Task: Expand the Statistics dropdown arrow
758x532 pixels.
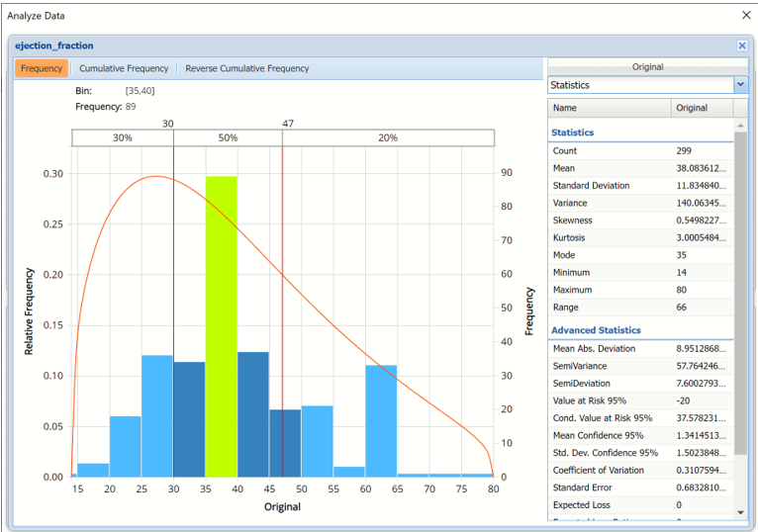Action: point(740,85)
